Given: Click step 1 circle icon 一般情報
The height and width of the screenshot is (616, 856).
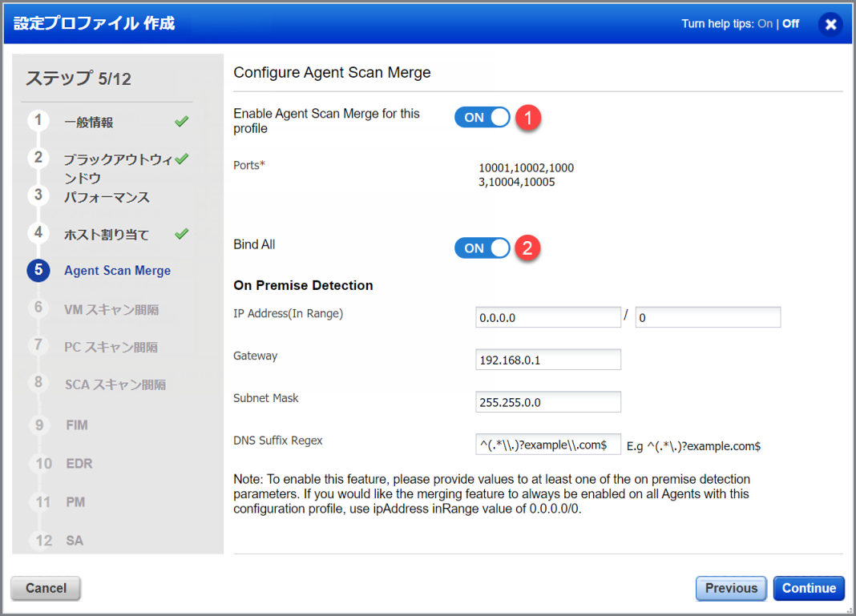Looking at the screenshot, I should point(38,122).
